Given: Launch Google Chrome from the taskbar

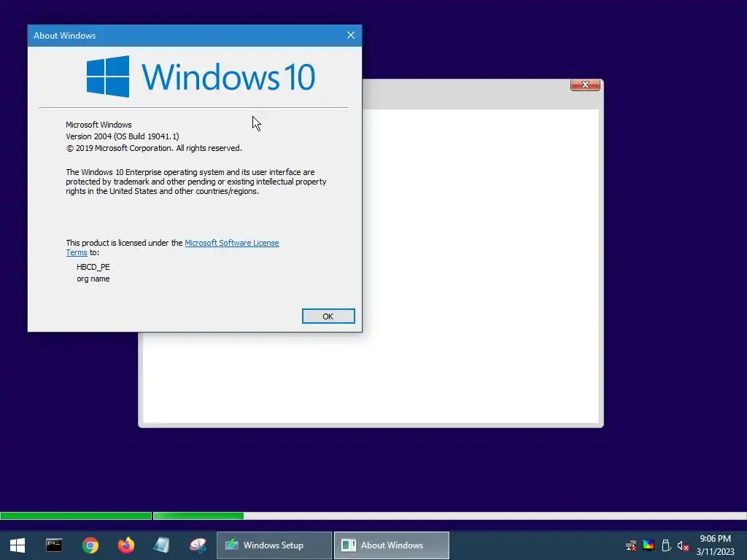Looking at the screenshot, I should click(x=90, y=545).
